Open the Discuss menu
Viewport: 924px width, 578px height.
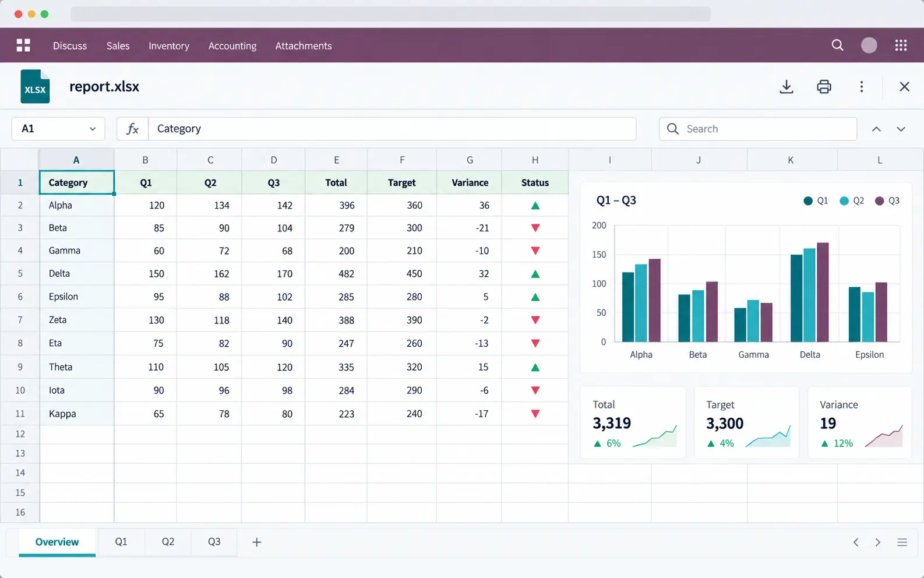point(70,45)
